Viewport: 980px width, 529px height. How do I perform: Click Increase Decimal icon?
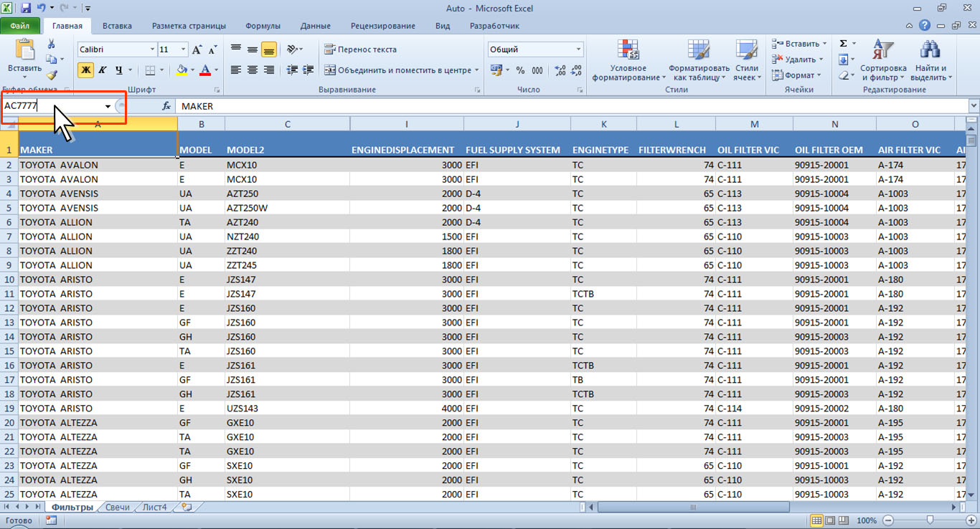[x=560, y=70]
